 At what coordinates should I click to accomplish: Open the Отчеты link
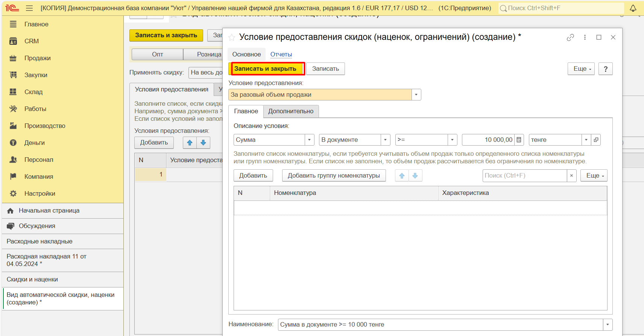[281, 54]
